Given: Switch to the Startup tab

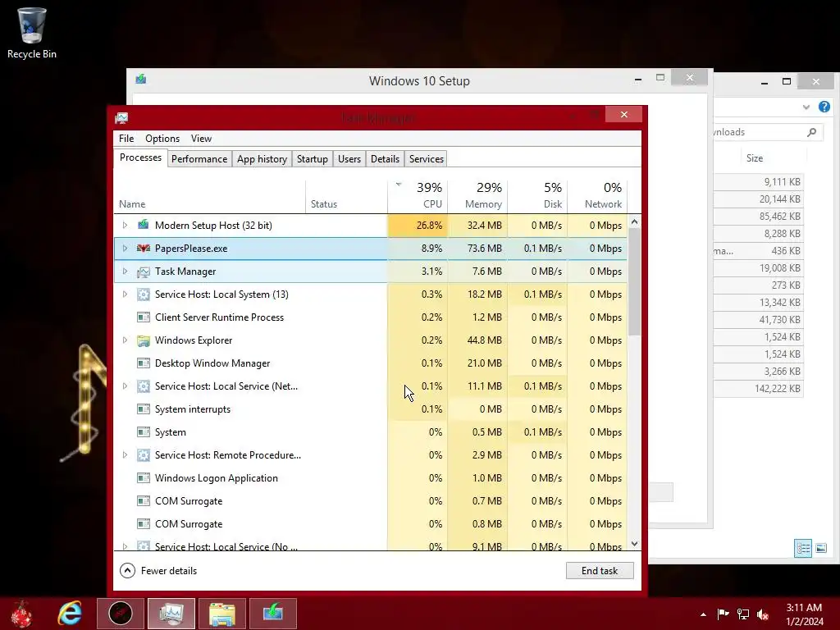Looking at the screenshot, I should pos(313,159).
